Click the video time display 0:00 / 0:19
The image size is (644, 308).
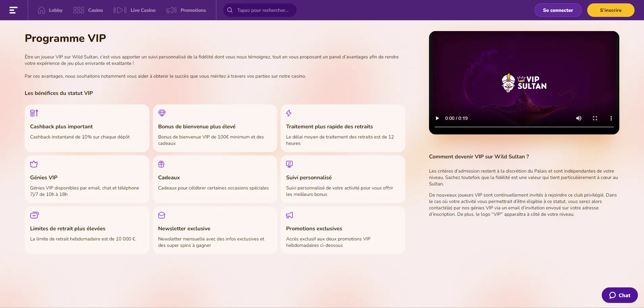tap(456, 118)
